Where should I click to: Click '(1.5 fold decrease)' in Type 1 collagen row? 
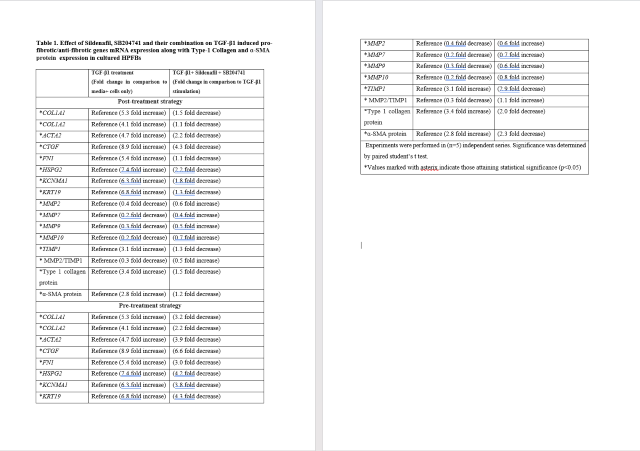pos(196,272)
